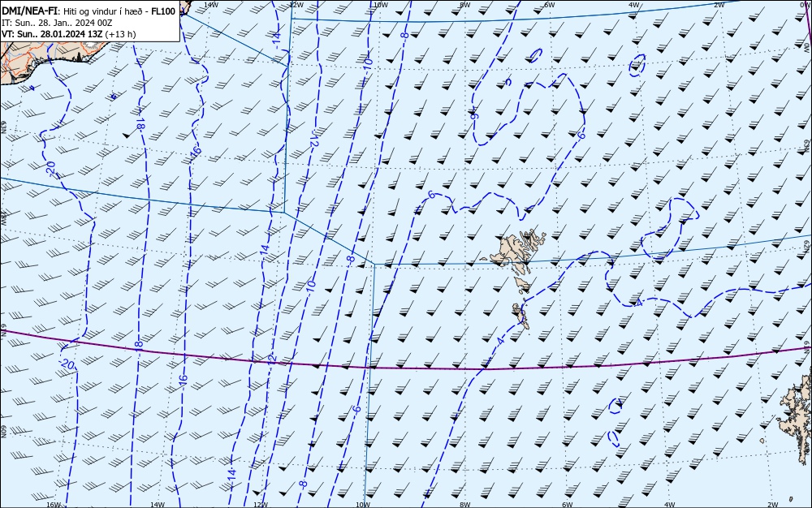Click the 14W label along the top edge
This screenshot has width=812, height=508.
pos(211,4)
